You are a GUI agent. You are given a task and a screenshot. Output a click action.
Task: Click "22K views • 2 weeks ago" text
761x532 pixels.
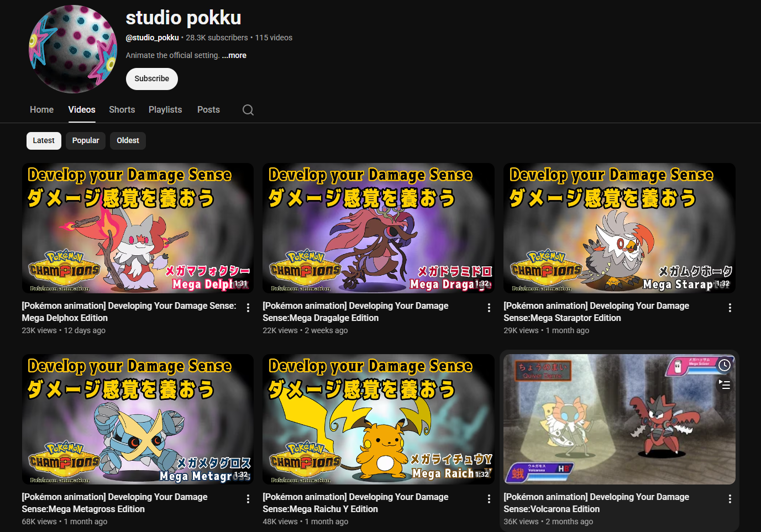[x=305, y=330]
